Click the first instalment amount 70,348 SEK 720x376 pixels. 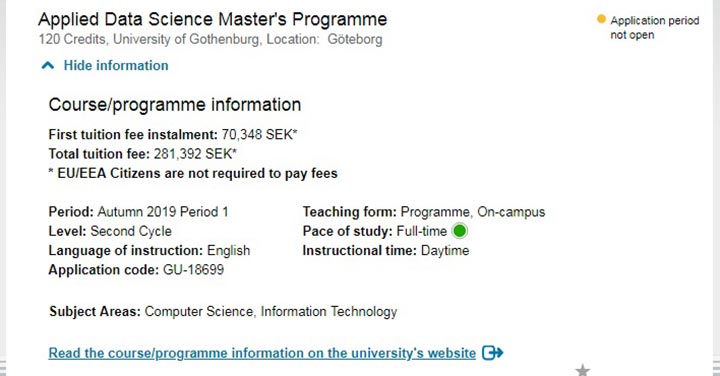click(259, 135)
